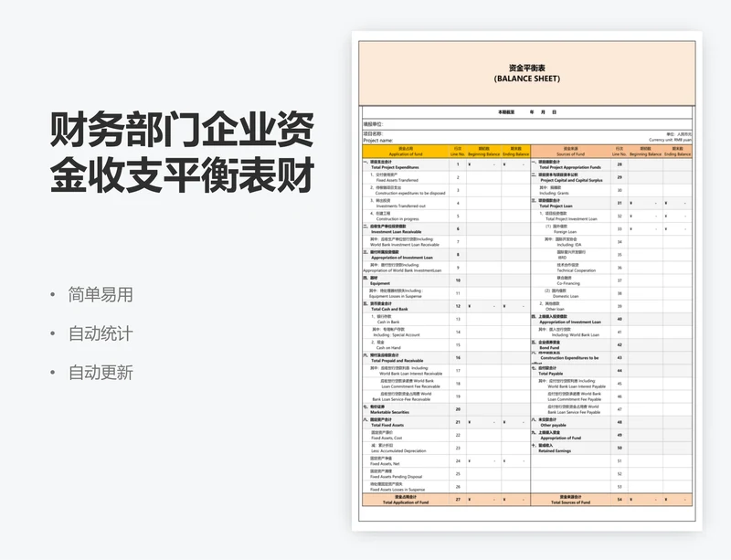Select the "Including: Grants" row label
This screenshot has width=731, height=560.
(554, 193)
